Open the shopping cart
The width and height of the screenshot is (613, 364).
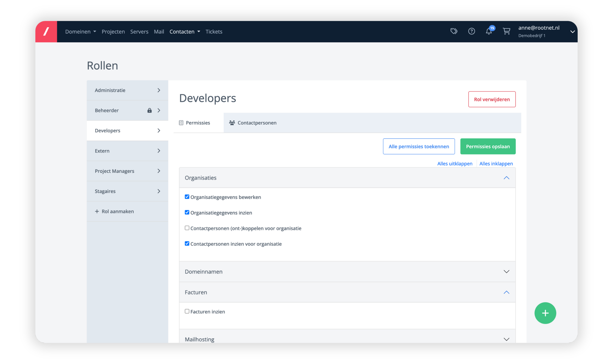coord(506,31)
